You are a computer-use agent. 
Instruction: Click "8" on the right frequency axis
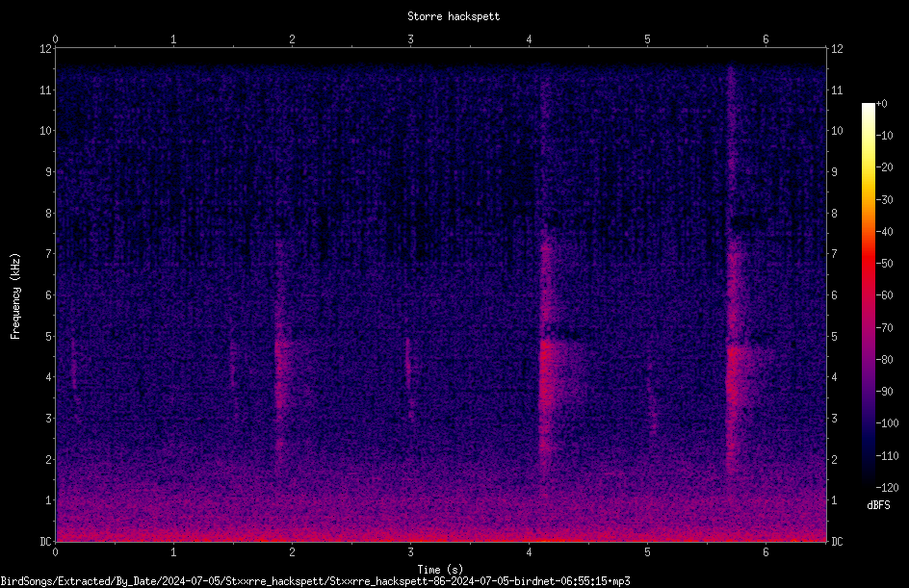(x=834, y=214)
